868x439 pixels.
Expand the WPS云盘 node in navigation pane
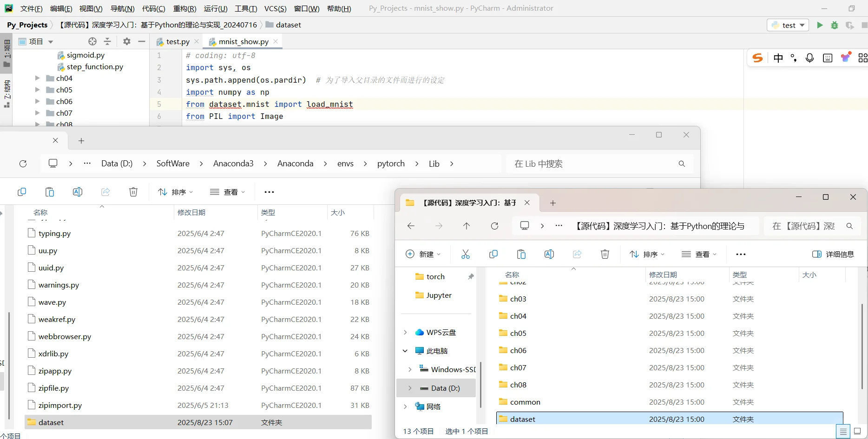coord(405,332)
